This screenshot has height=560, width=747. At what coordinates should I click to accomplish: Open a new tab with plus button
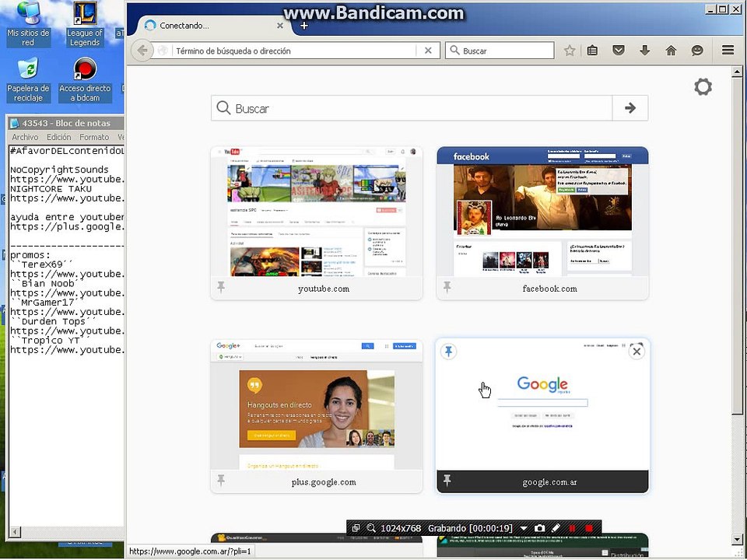304,26
